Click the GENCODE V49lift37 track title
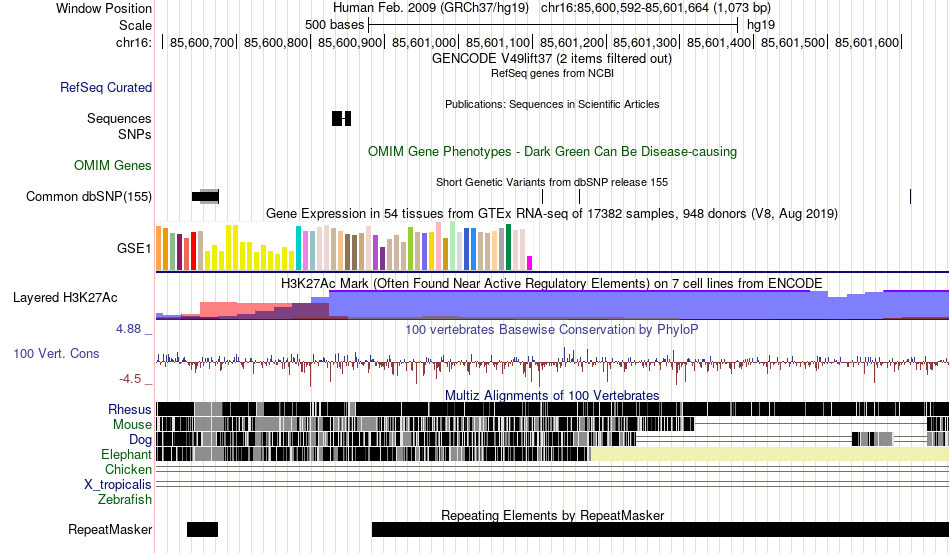950x553 pixels. pos(552,59)
